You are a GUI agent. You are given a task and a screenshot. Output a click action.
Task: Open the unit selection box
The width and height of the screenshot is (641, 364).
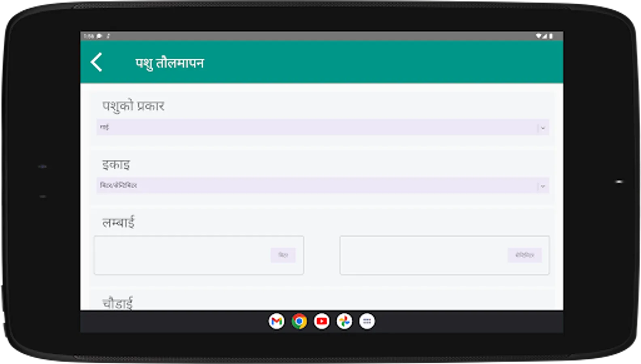tap(323, 186)
